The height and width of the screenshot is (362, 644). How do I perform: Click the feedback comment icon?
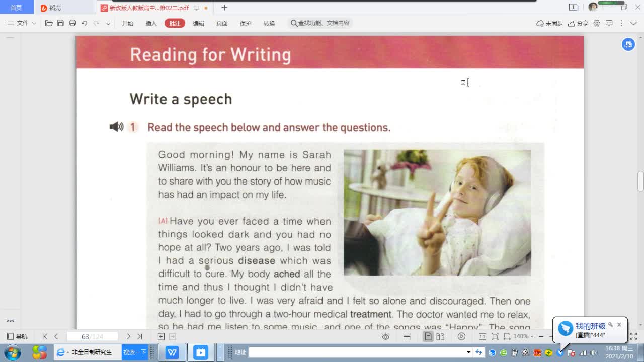pyautogui.click(x=609, y=23)
